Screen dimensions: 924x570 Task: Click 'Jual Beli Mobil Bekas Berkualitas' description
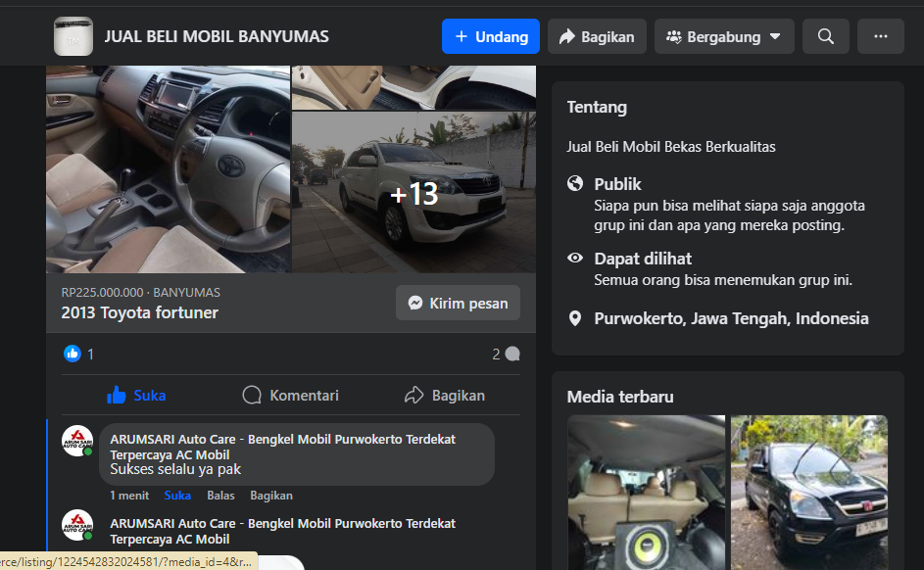click(x=671, y=147)
